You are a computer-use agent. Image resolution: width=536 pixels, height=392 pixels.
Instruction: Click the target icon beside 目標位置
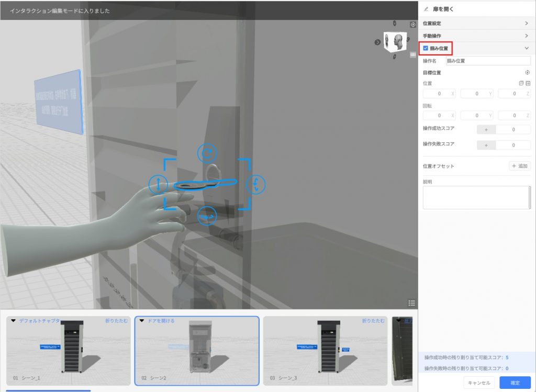(528, 73)
